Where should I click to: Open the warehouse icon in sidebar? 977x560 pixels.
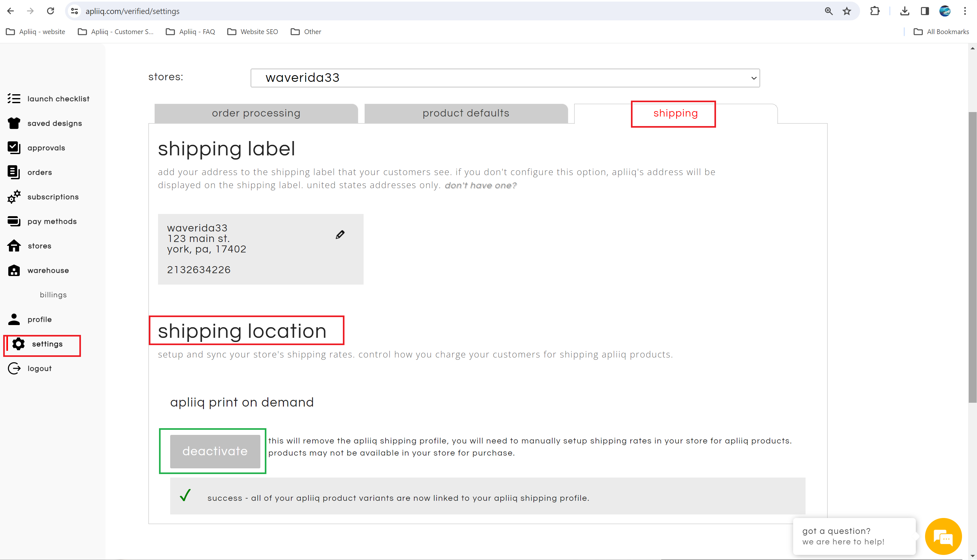pyautogui.click(x=14, y=270)
